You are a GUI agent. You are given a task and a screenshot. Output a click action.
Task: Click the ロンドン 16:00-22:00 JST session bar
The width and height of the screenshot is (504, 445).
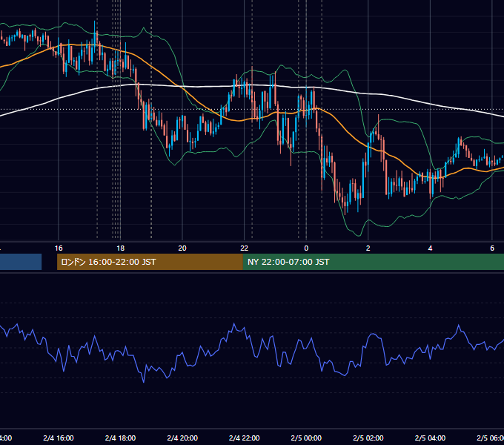pos(150,262)
